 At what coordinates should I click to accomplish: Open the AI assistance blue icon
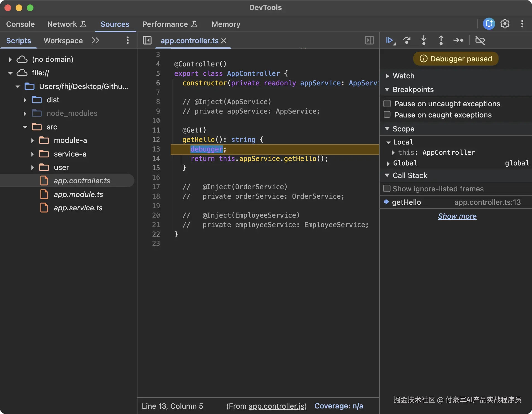[489, 24]
